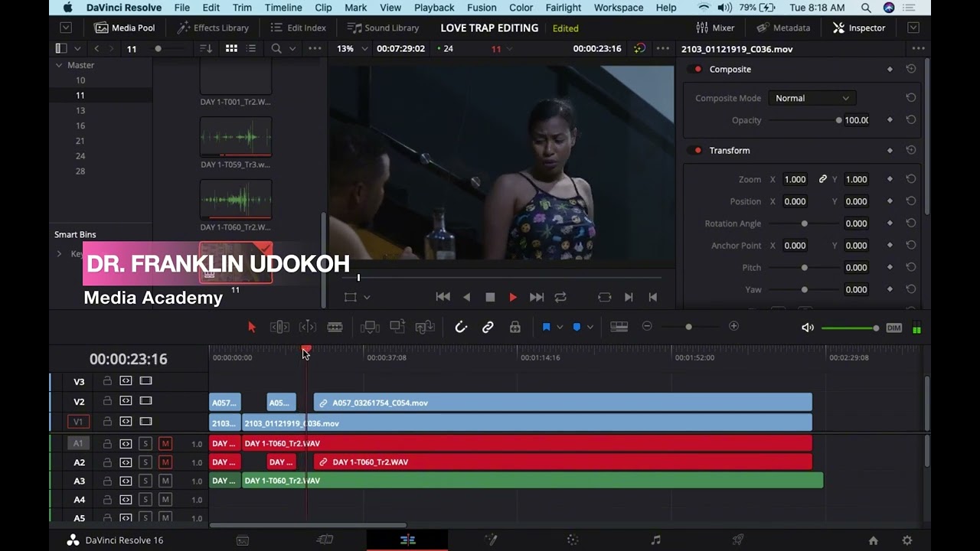Click the Overwrite Clip icon
The width and height of the screenshot is (980, 551).
tap(397, 327)
